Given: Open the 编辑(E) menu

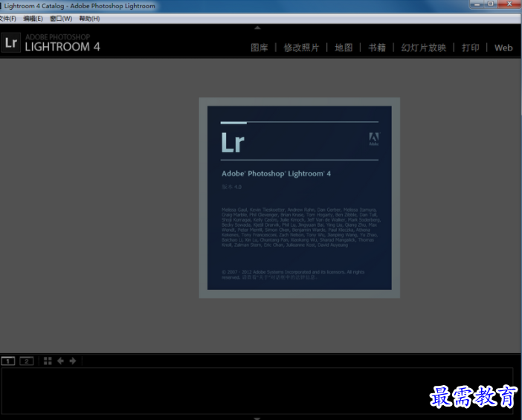Looking at the screenshot, I should point(33,19).
